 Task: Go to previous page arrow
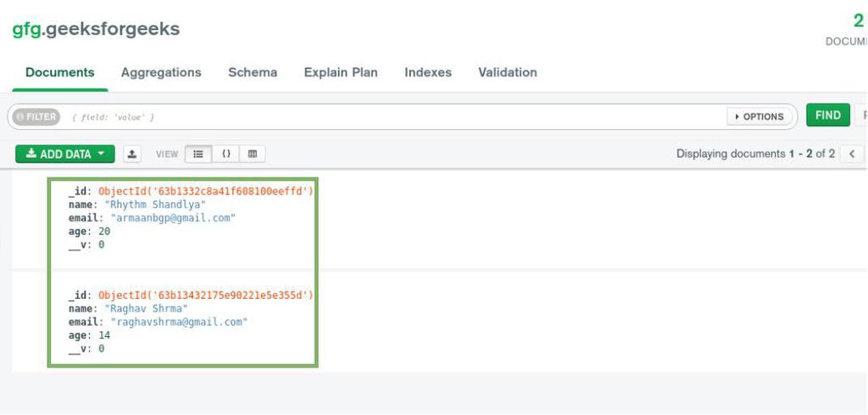tap(853, 154)
